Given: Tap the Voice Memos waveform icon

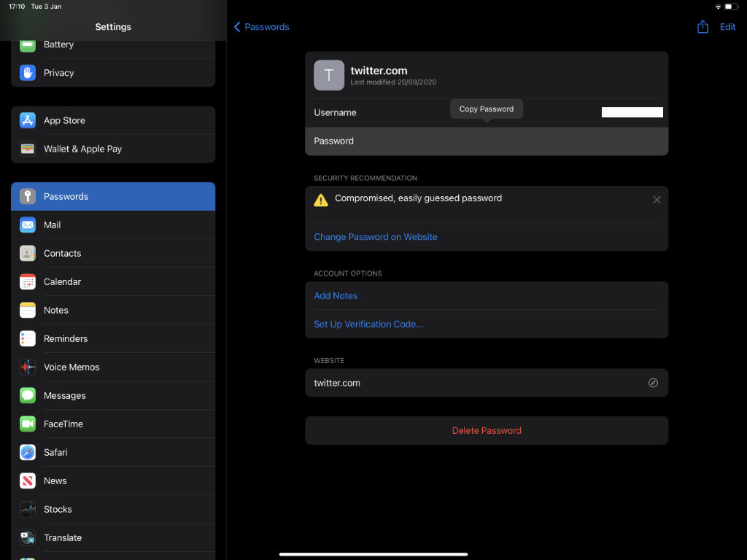Looking at the screenshot, I should coord(28,367).
